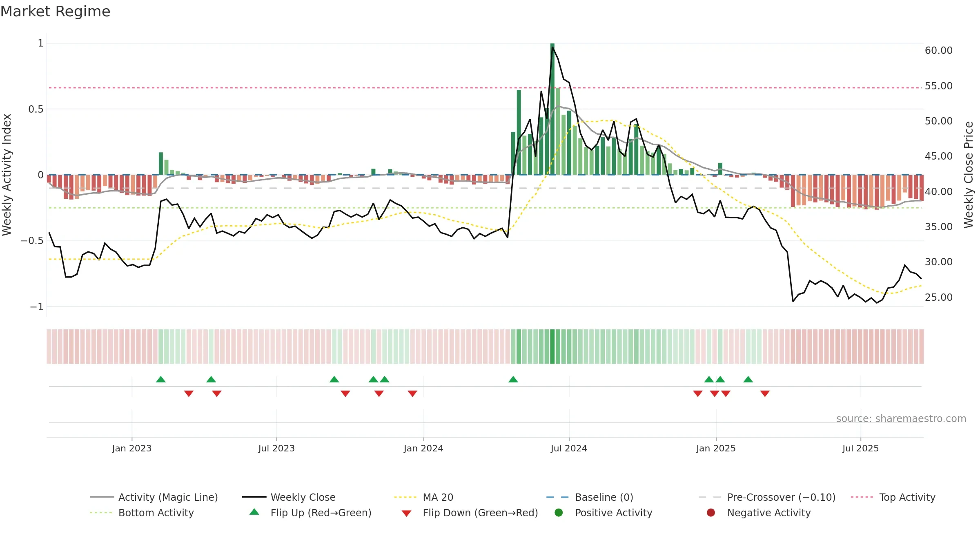Image resolution: width=980 pixels, height=551 pixels.
Task: Toggle the Top Activity legend entry
Action: pos(893,497)
